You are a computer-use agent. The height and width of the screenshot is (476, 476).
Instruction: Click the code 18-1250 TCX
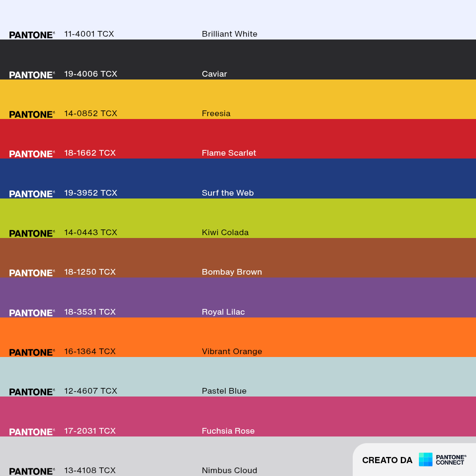(90, 272)
